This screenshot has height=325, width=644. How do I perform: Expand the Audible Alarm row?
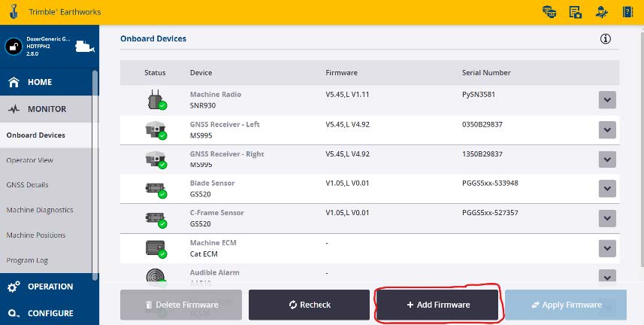tap(607, 276)
